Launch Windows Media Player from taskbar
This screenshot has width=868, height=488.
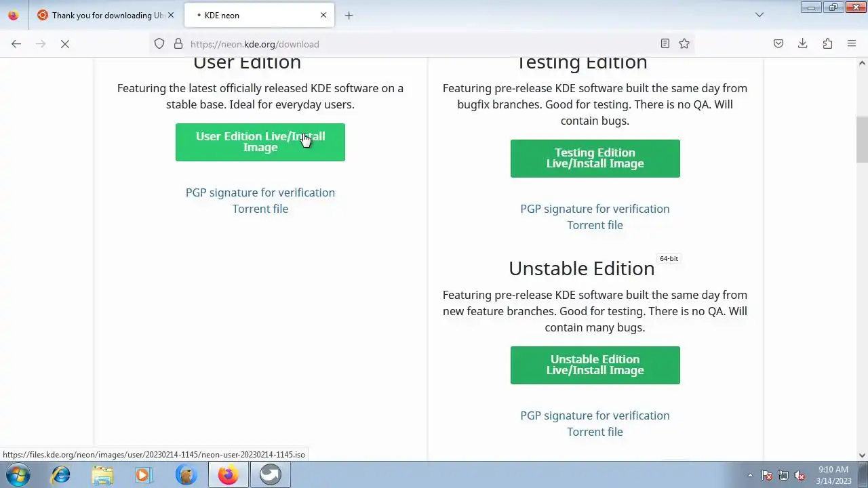click(143, 474)
